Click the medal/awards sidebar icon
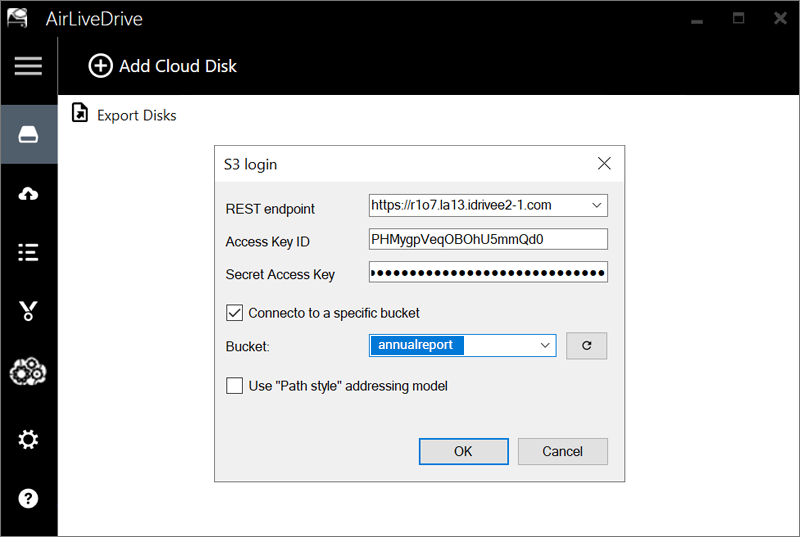Image resolution: width=800 pixels, height=537 pixels. (x=28, y=311)
